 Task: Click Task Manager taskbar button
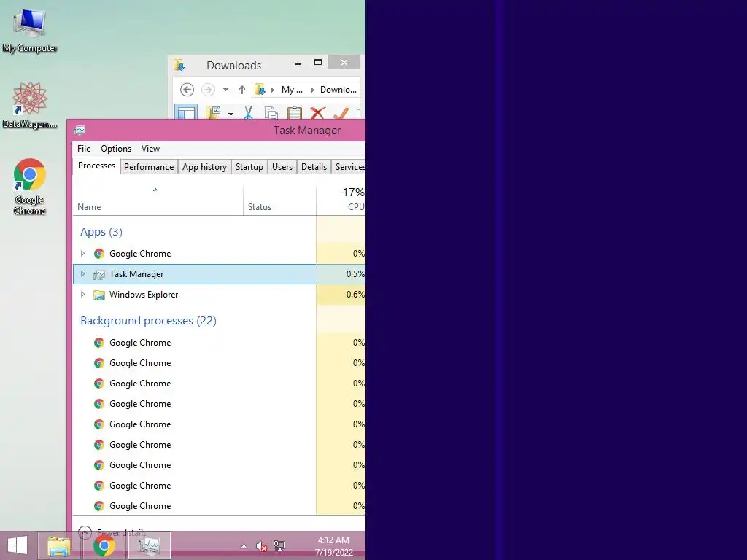pos(150,545)
